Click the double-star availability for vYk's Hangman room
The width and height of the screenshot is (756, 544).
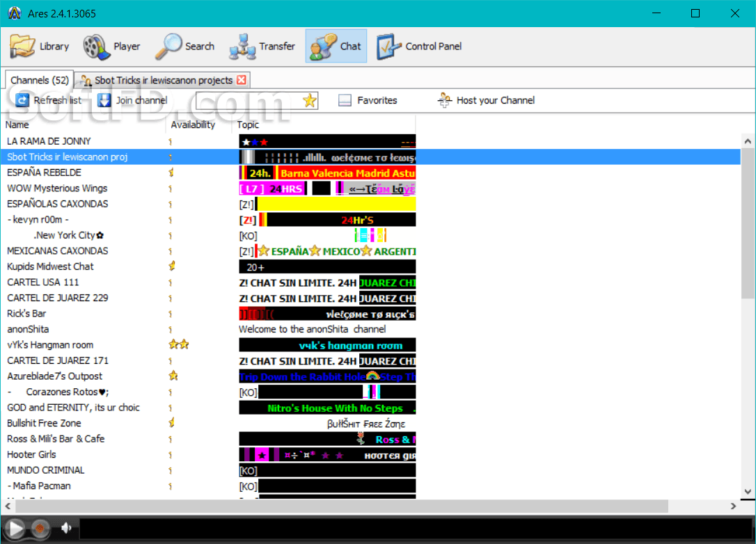coord(178,344)
